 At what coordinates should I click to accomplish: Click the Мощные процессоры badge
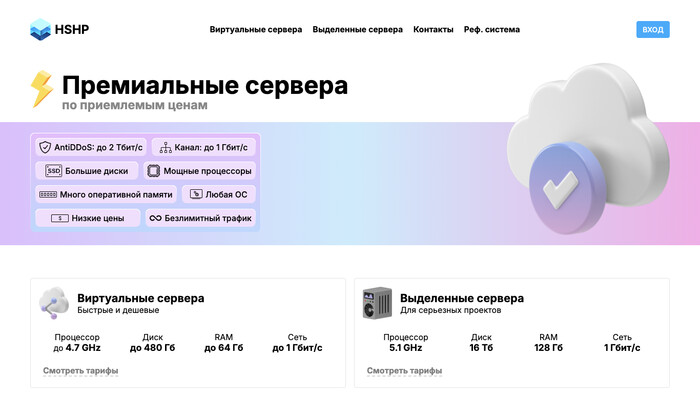point(200,171)
